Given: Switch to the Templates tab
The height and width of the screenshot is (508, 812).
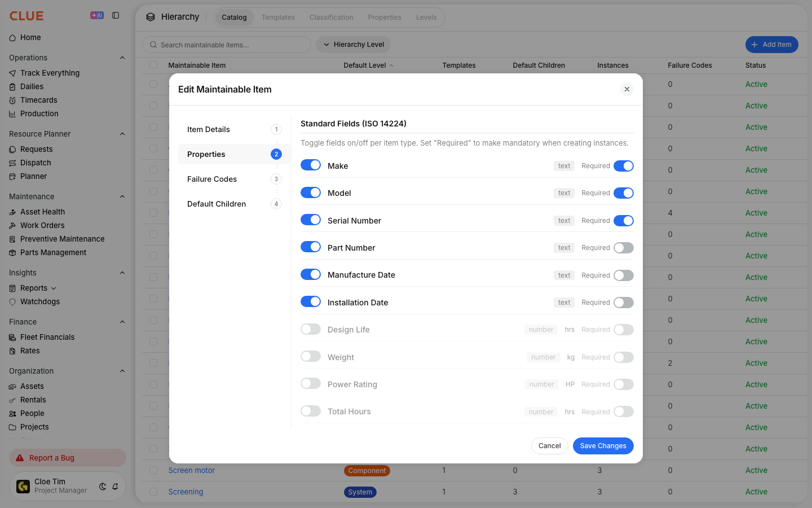Looking at the screenshot, I should 278,17.
